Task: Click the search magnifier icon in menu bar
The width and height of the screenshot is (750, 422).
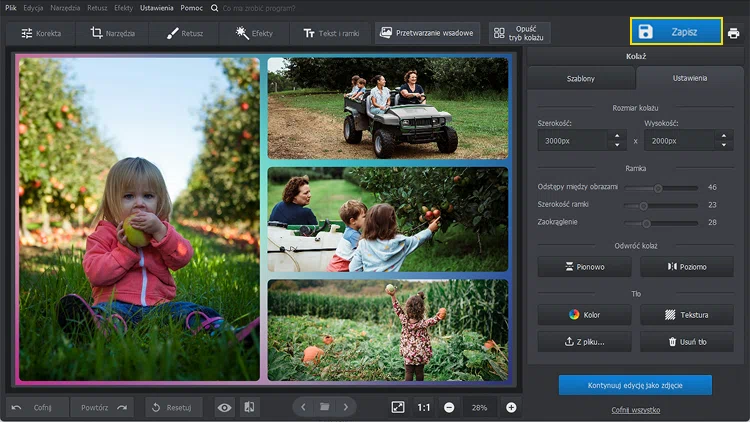Action: [215, 7]
